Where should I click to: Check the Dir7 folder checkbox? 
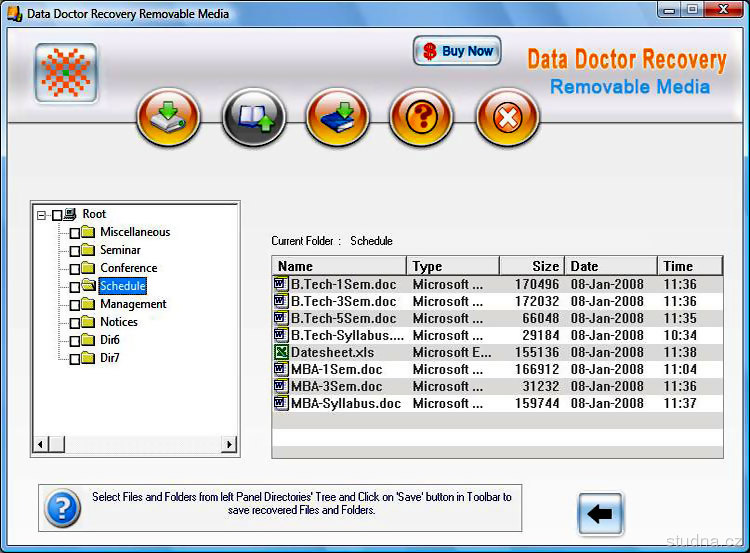pyautogui.click(x=75, y=359)
